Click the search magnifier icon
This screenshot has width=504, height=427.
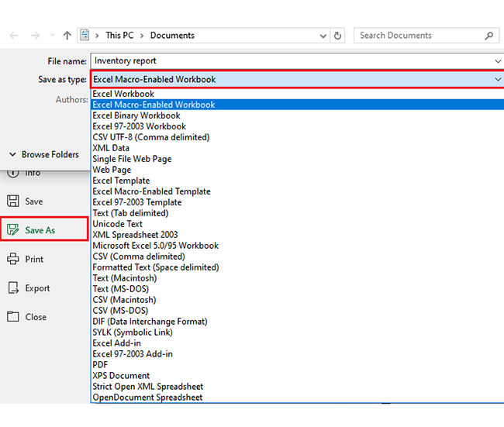(x=489, y=36)
